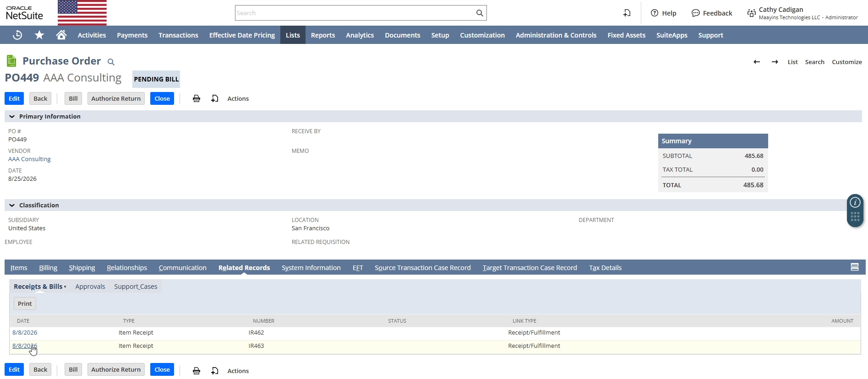Switch to the System Information tab
The width and height of the screenshot is (868, 379).
[x=311, y=268]
